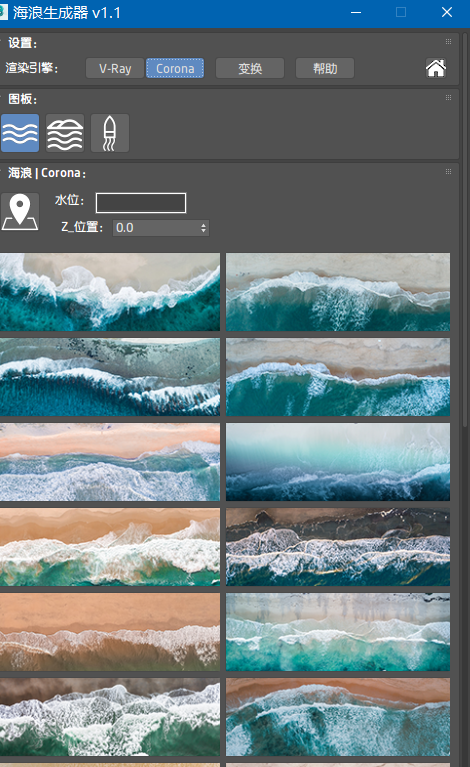Select the dark rocky shore wave thumbnail
This screenshot has width=470, height=767.
pos(338,547)
